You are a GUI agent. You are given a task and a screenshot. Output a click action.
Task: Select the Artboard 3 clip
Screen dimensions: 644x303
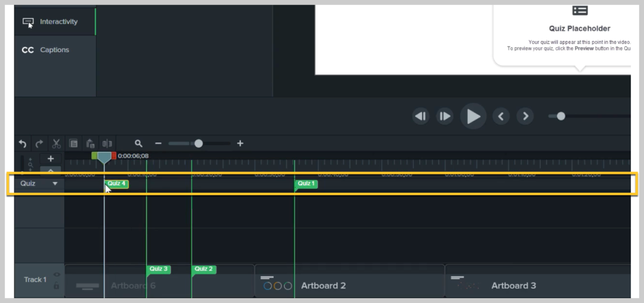click(x=538, y=281)
